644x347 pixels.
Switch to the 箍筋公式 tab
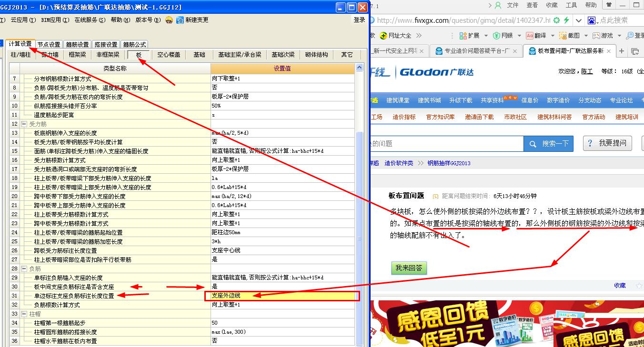click(134, 45)
